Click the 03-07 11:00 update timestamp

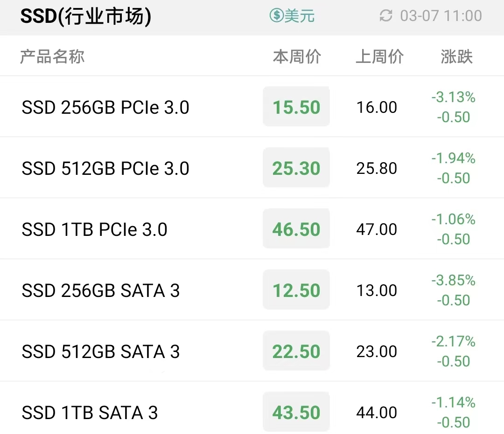(x=441, y=16)
